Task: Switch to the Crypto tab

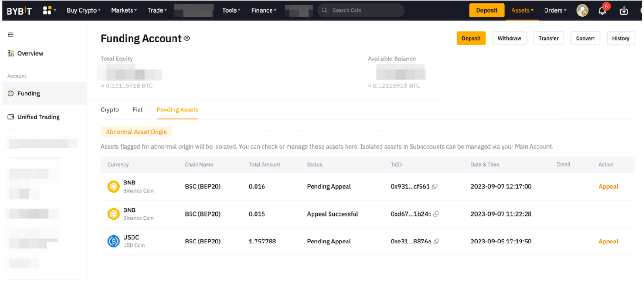Action: pos(110,109)
